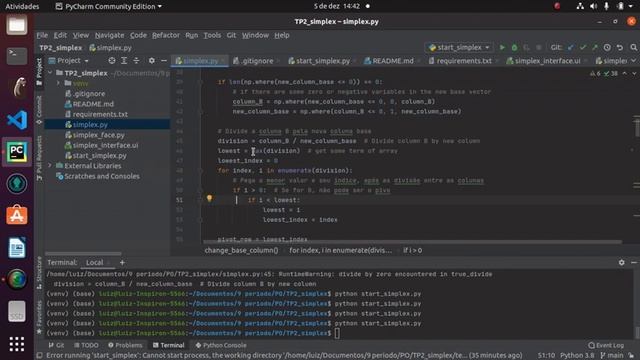The height and width of the screenshot is (360, 640).
Task: Open the Refactor menu
Action: click(x=166, y=36)
